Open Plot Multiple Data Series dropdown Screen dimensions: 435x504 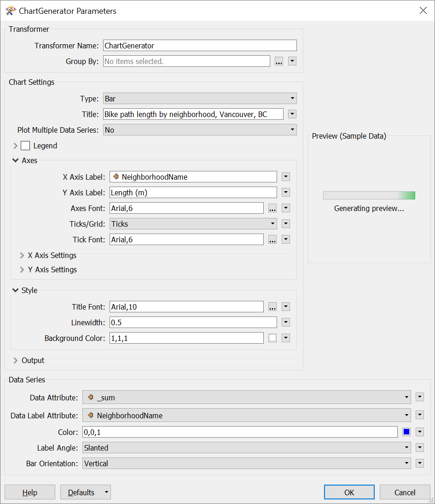click(x=200, y=130)
